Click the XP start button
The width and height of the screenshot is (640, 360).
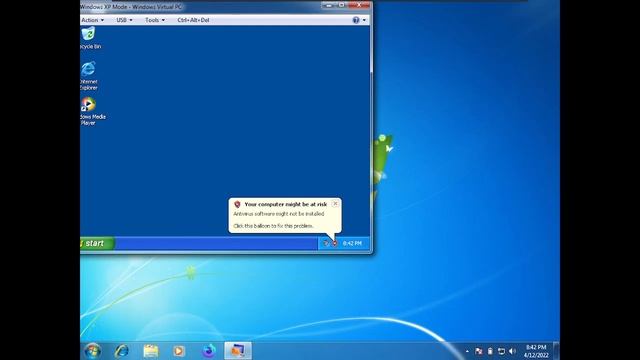(97, 243)
